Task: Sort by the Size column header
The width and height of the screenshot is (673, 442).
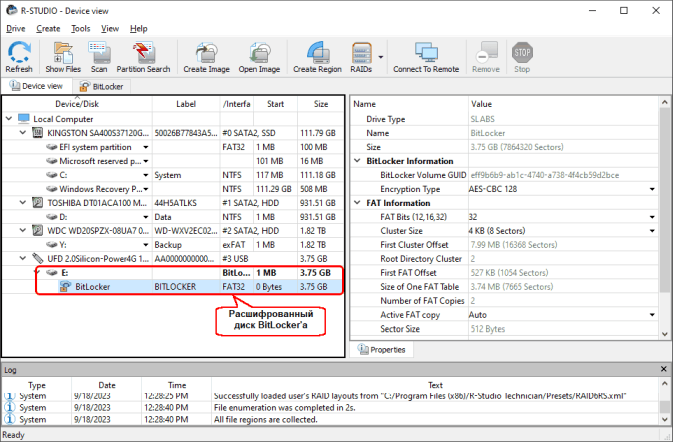Action: coord(321,104)
